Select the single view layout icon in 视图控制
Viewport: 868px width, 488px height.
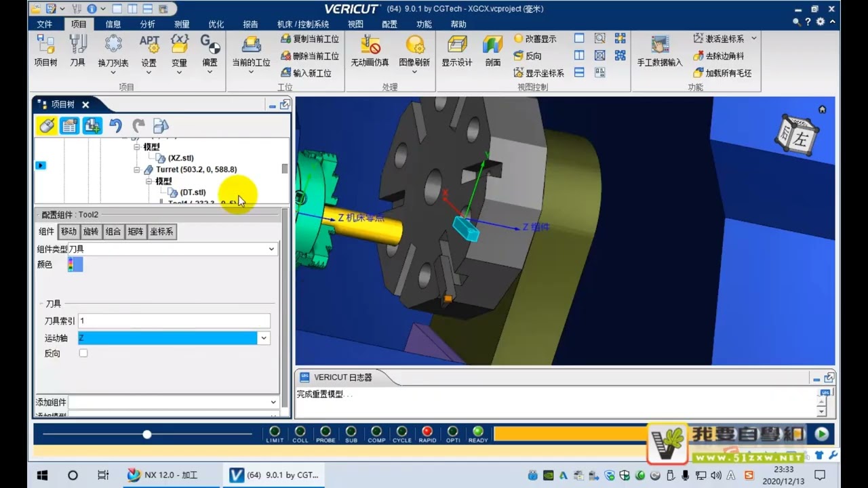pos(579,39)
